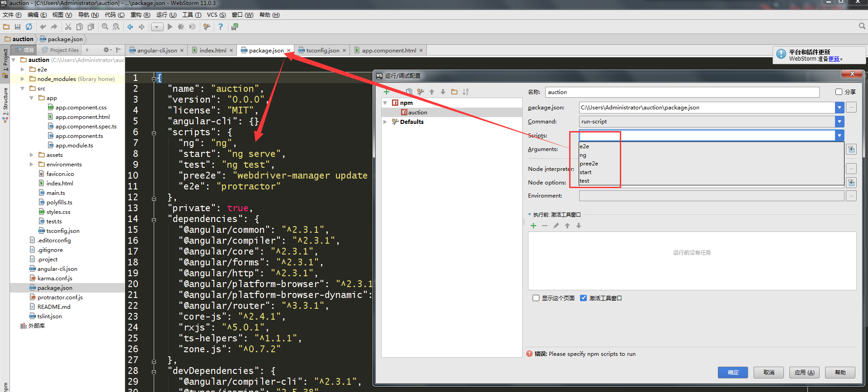Click the Cut scissors icon
This screenshot has height=392, width=868.
click(x=68, y=27)
